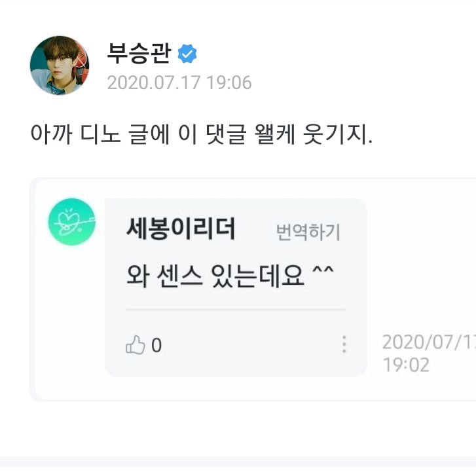
Task: Open 부승관's profile photo
Action: tap(60, 65)
